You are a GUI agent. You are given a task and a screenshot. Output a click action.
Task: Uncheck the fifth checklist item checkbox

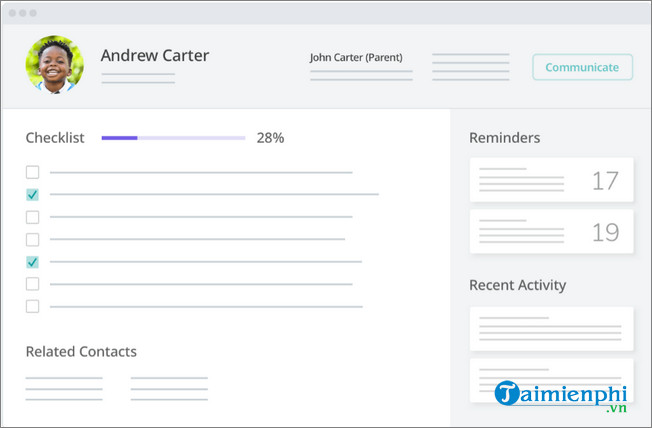pos(33,262)
